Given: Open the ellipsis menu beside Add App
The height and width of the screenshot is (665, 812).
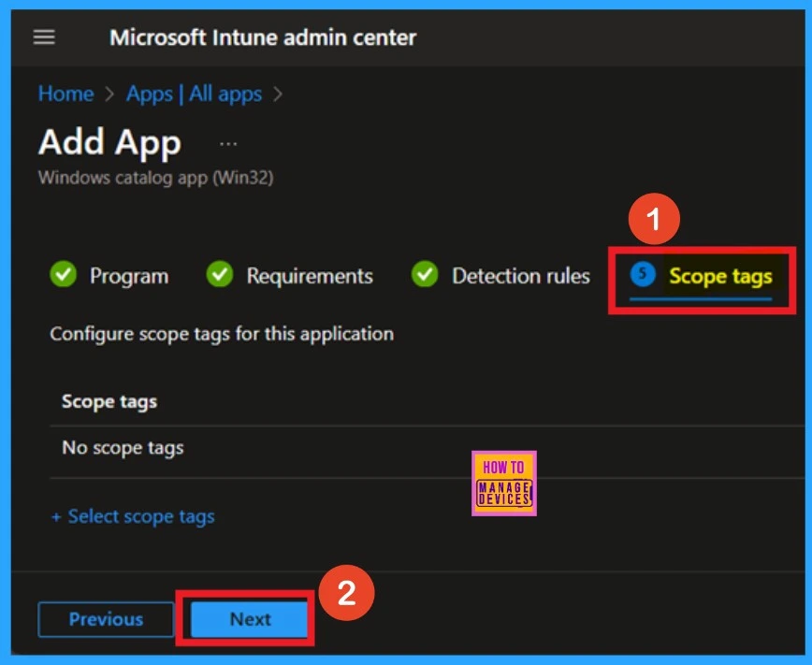Looking at the screenshot, I should coord(228,144).
